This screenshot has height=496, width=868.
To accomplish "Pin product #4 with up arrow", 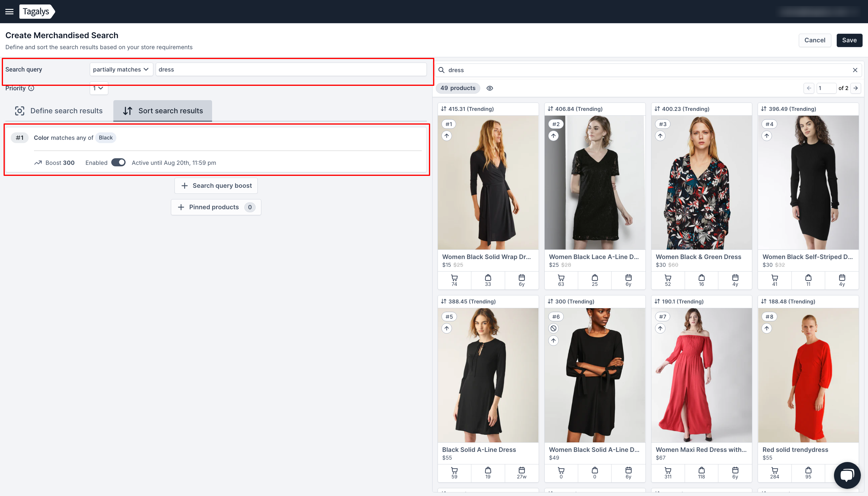I will coord(767,136).
